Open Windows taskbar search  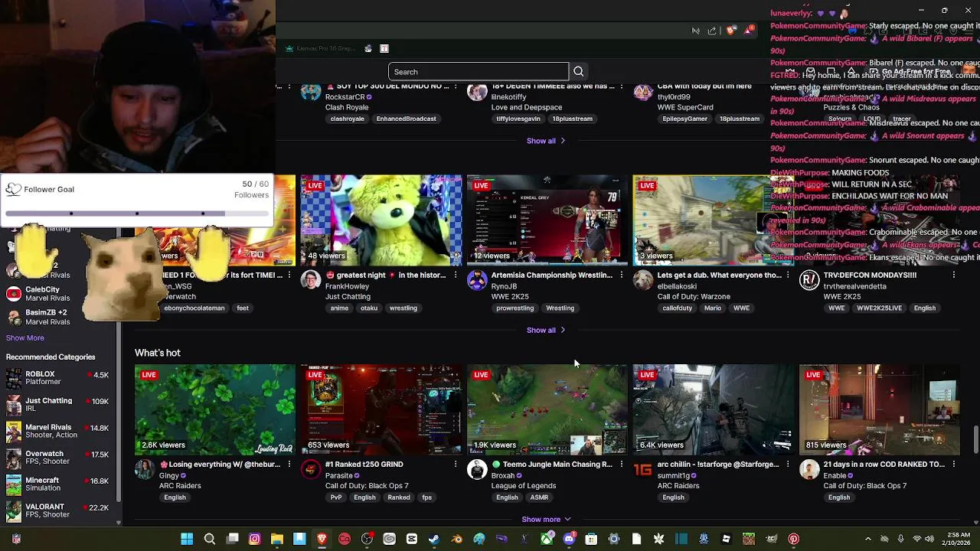pyautogui.click(x=210, y=540)
